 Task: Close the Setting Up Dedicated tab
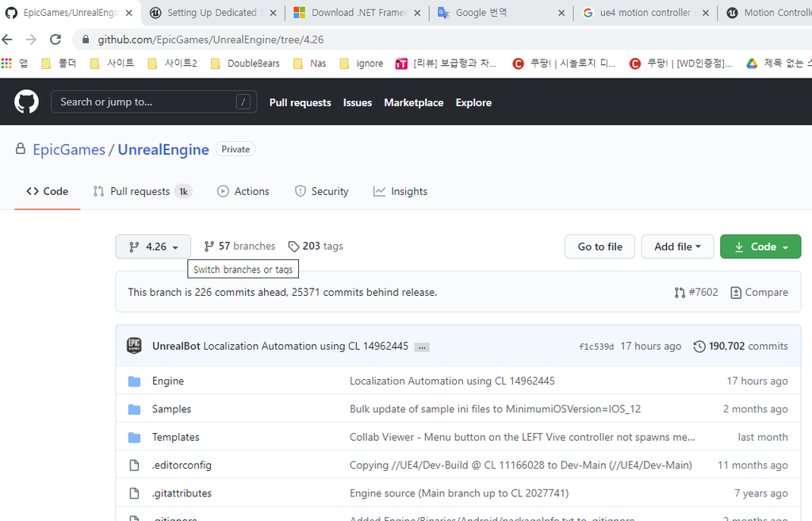point(274,13)
